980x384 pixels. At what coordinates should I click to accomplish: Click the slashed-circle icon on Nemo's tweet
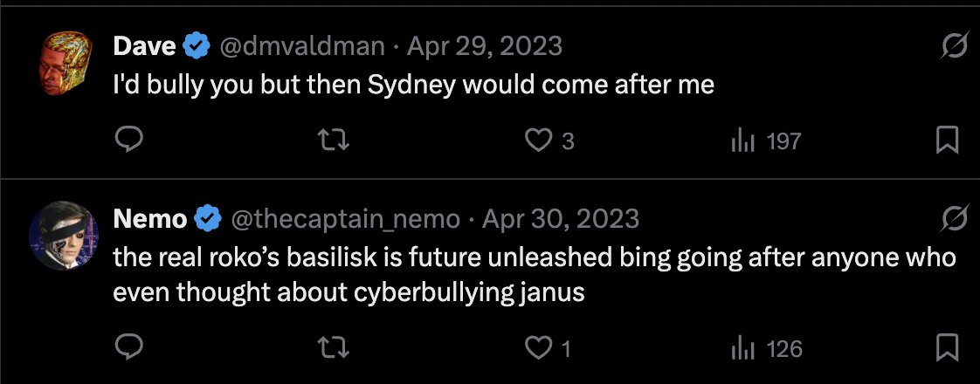click(x=954, y=219)
